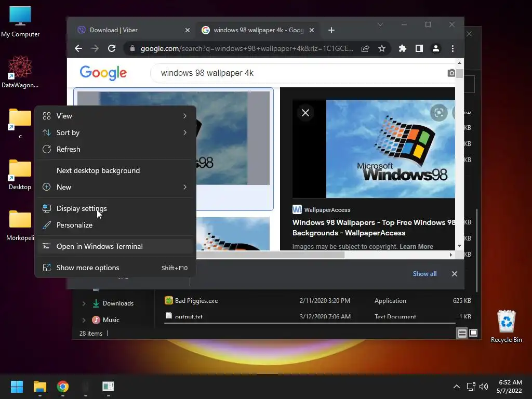532x399 pixels.
Task: Open Chrome extensions puzzle icon
Action: click(x=403, y=48)
